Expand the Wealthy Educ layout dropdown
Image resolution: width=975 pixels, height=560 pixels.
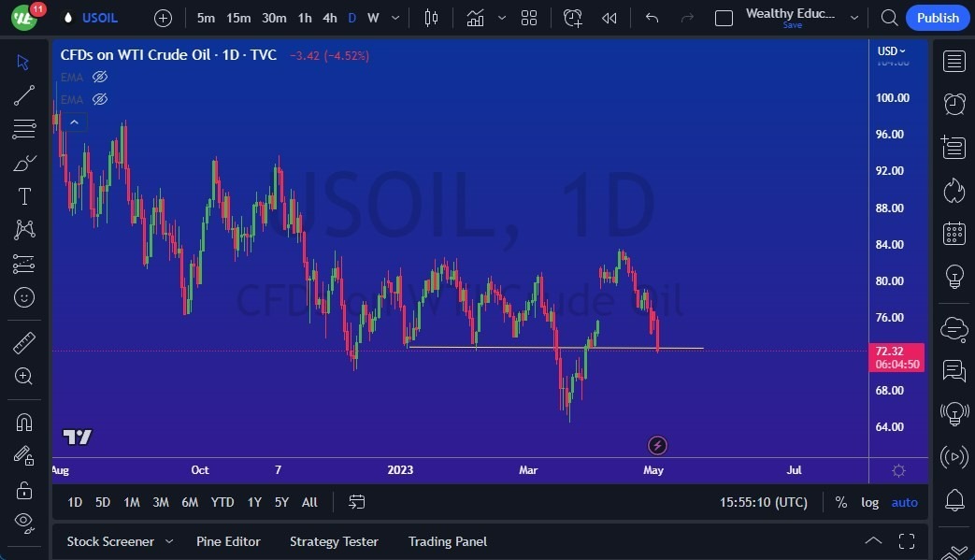tap(853, 18)
